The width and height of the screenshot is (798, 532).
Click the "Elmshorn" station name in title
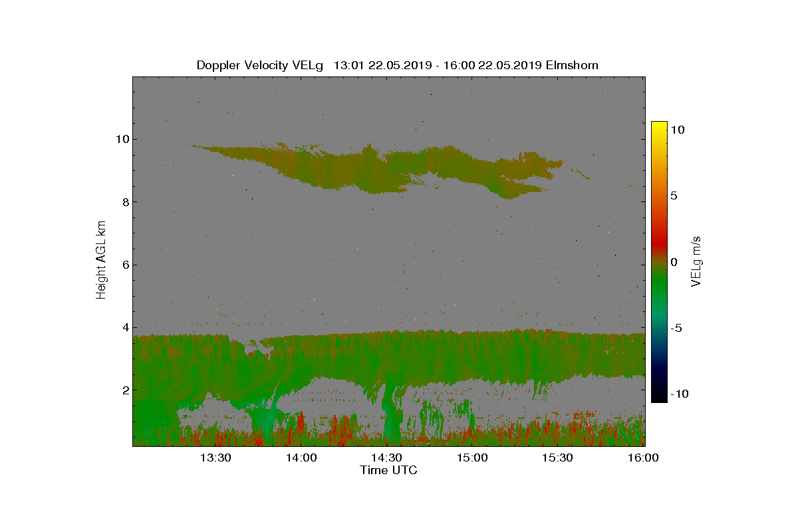pos(573,65)
